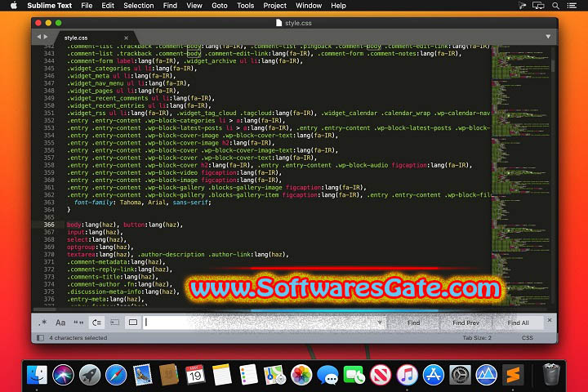The height and width of the screenshot is (392, 588).
Task: Open the View menu
Action: click(194, 6)
